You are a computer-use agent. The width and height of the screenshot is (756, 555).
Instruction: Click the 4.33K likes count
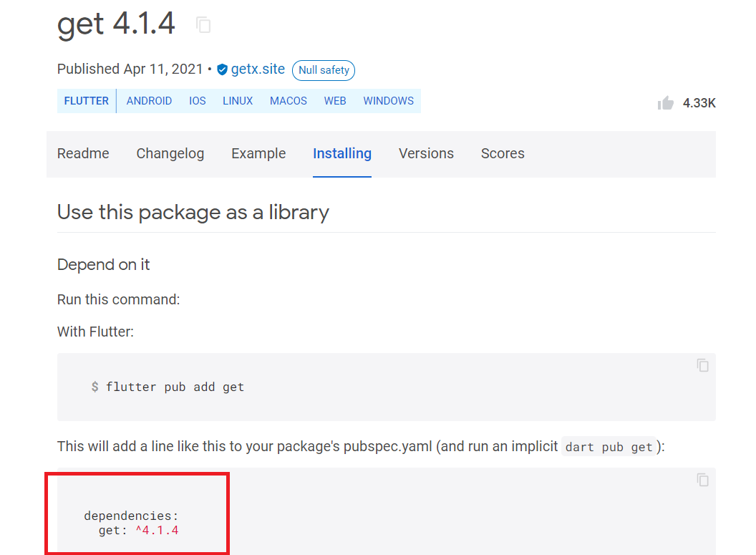point(699,103)
